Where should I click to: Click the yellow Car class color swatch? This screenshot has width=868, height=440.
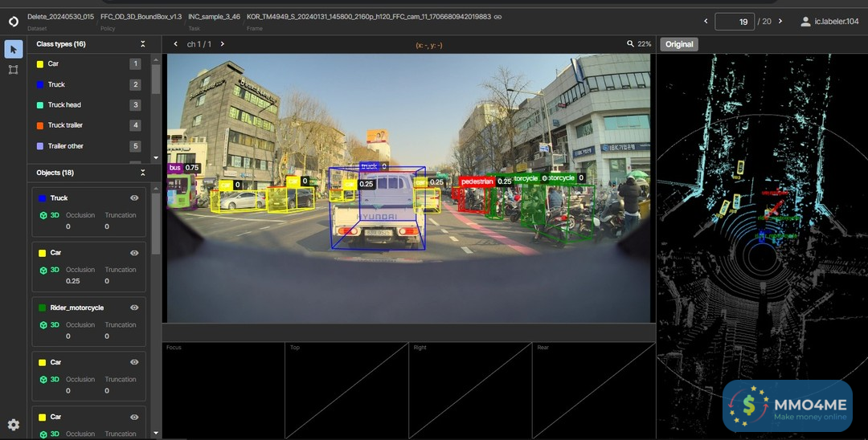click(x=40, y=64)
